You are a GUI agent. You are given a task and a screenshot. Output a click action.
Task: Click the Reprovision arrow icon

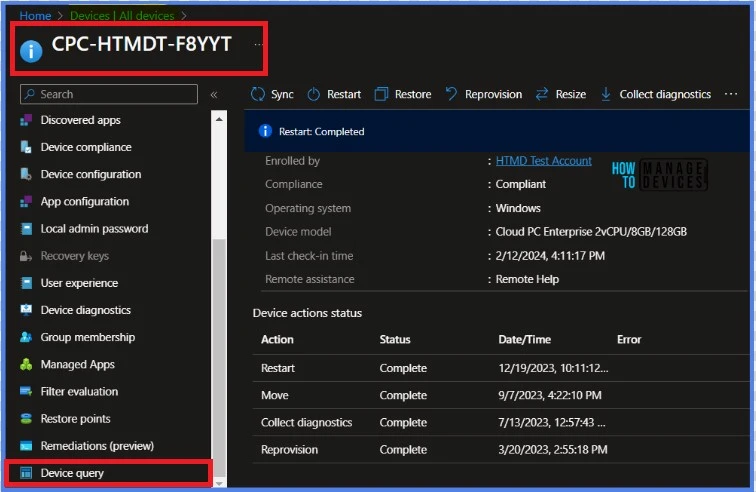[451, 94]
